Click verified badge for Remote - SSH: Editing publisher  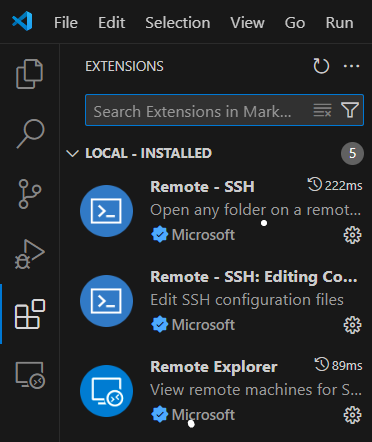[x=160, y=324]
